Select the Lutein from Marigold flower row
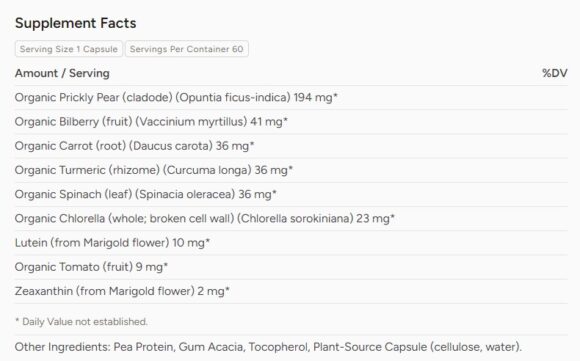 pos(291,243)
